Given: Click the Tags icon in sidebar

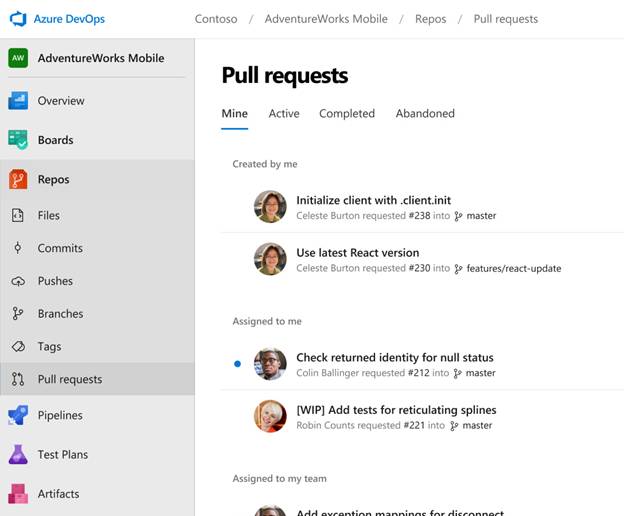Looking at the screenshot, I should (18, 347).
